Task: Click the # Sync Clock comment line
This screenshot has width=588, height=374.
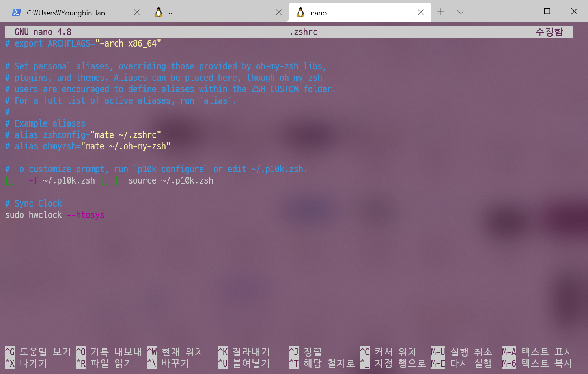Action: [x=34, y=204]
